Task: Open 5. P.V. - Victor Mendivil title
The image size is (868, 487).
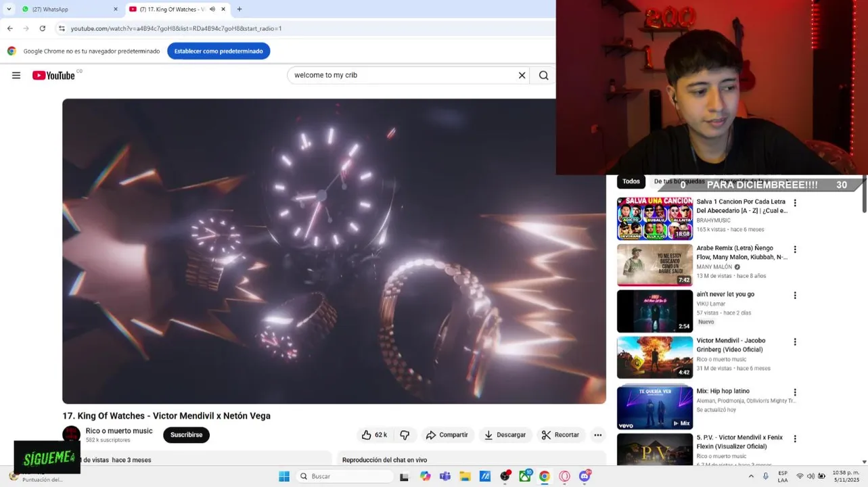Action: [x=739, y=442]
